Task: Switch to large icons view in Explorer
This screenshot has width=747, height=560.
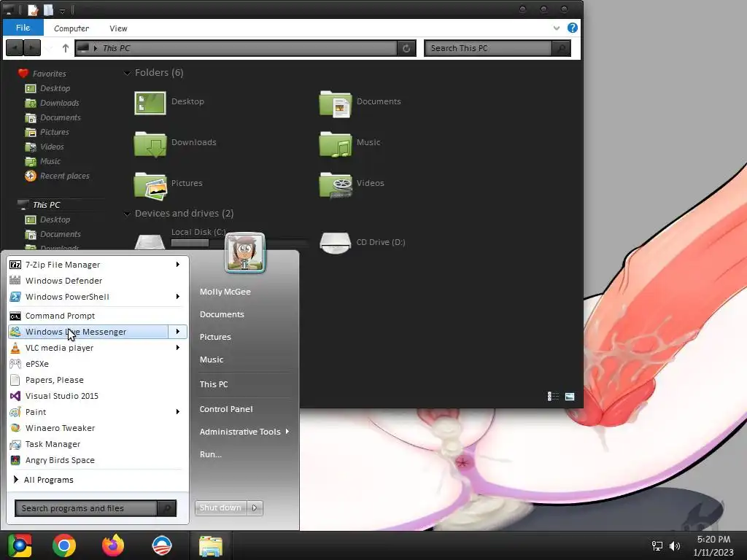Action: [x=569, y=396]
